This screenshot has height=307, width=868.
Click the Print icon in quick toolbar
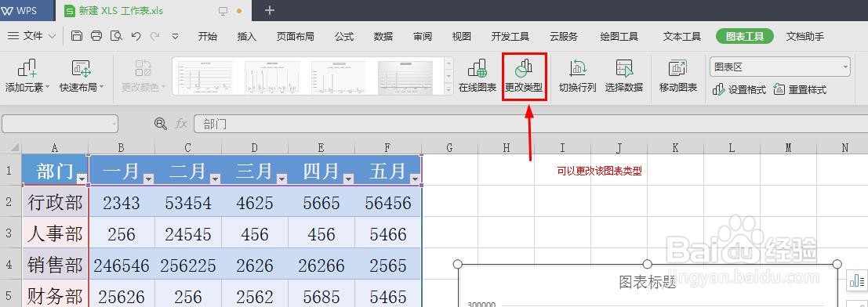pos(96,37)
